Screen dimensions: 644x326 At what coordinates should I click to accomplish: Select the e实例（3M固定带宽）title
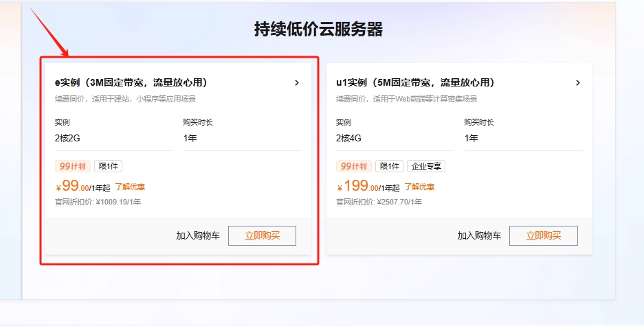coord(131,83)
